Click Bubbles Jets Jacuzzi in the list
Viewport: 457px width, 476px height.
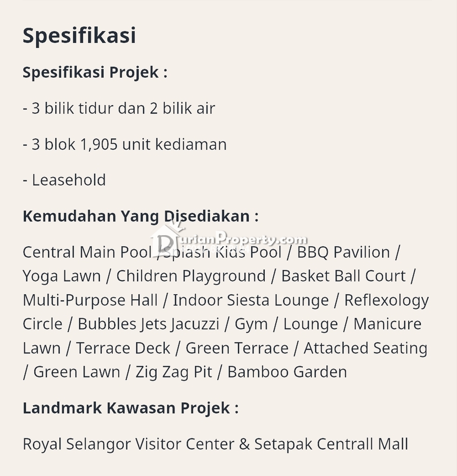[148, 324]
